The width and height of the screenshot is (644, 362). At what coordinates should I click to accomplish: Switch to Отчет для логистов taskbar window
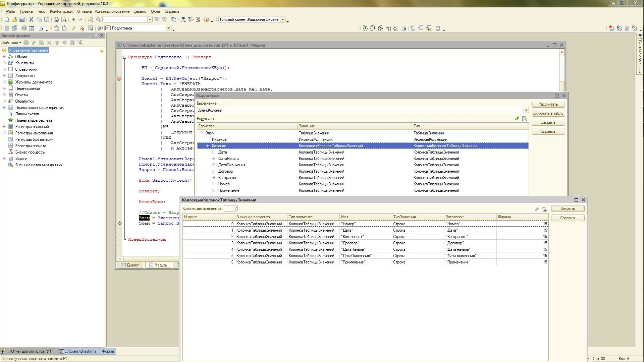tap(30, 351)
